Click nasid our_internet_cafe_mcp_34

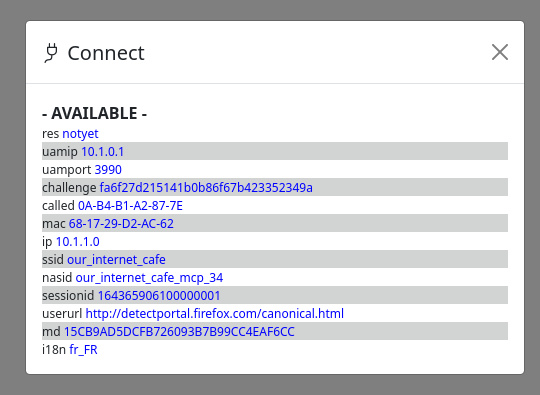point(149,278)
